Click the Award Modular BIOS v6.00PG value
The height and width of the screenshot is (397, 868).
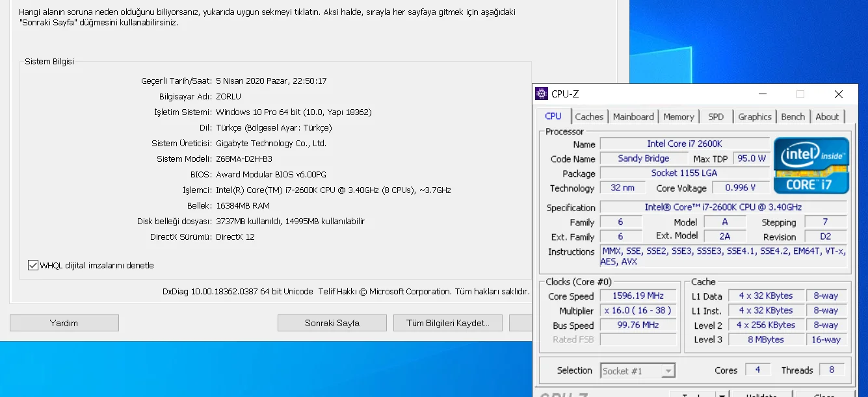[x=271, y=175]
